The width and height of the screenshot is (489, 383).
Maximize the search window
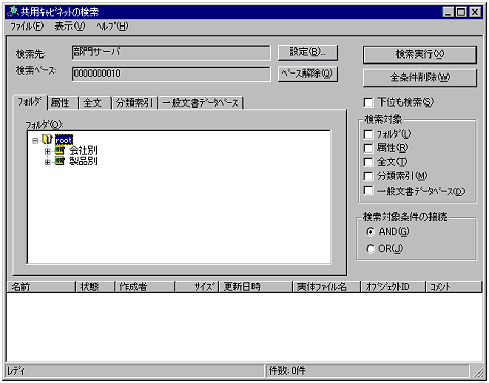[461, 12]
